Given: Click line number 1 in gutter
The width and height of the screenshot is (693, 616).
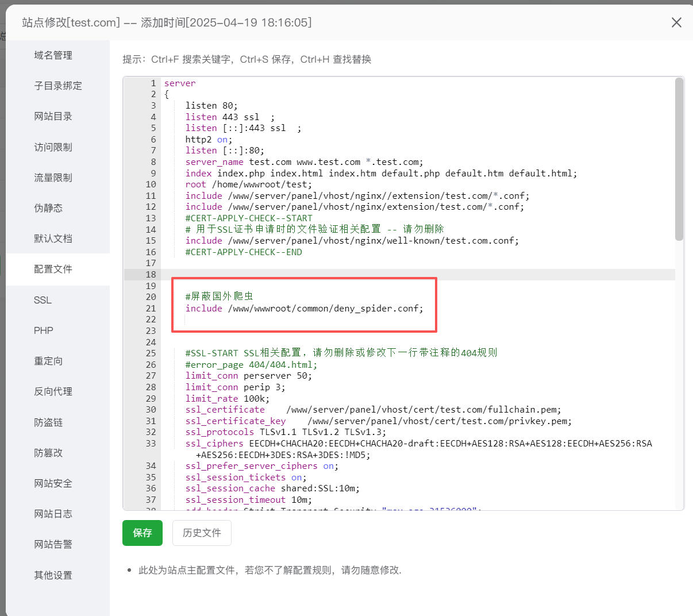Looking at the screenshot, I should tap(153, 83).
